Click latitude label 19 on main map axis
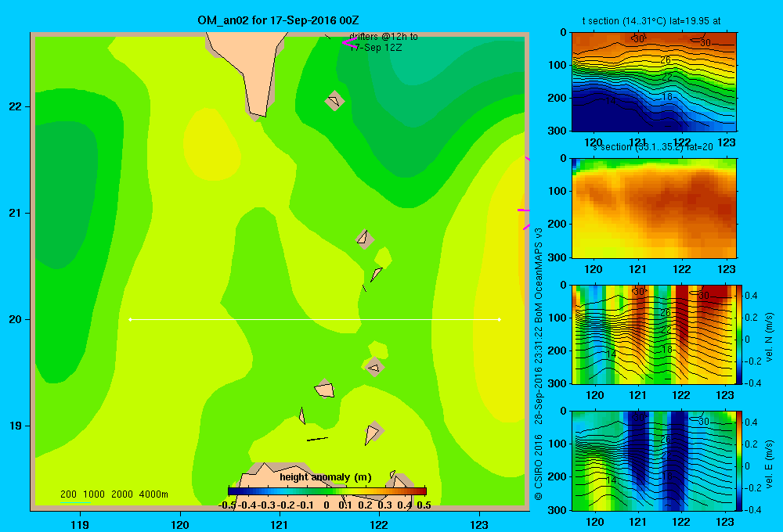 pos(15,426)
